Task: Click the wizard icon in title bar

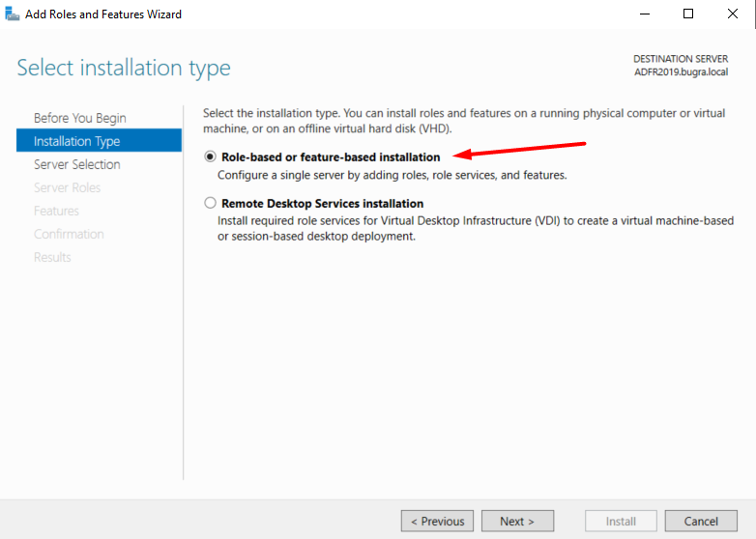Action: point(12,14)
